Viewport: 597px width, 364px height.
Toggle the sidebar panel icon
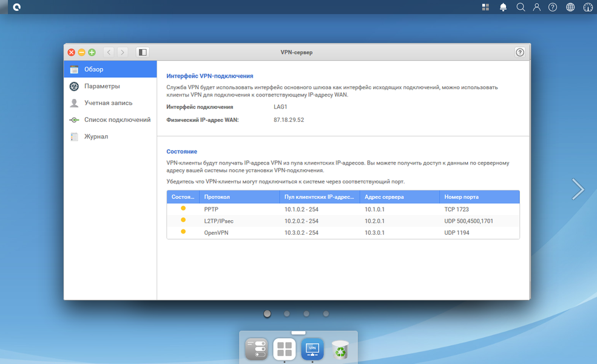coord(143,52)
